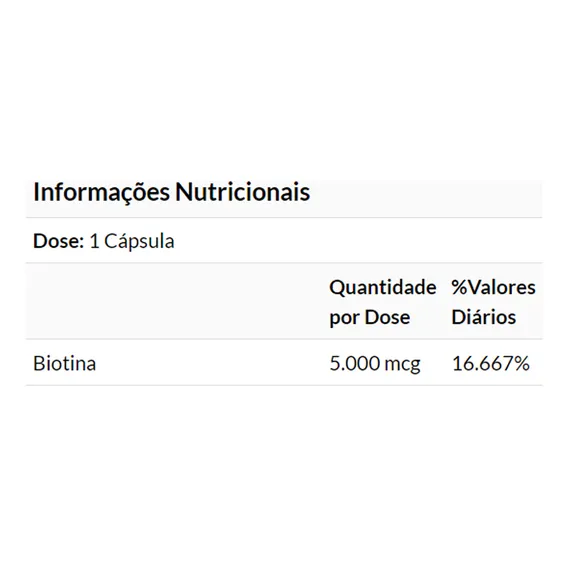Click the 1 Cápsula dose value
The image size is (568, 568).
132,241
